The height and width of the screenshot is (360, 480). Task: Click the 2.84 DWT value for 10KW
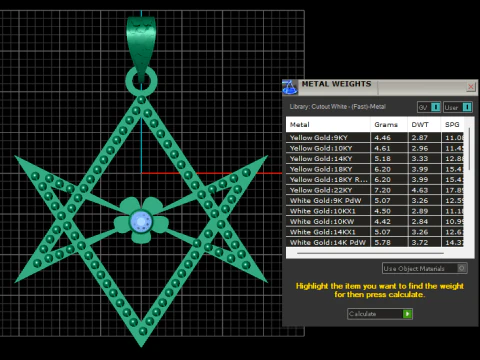coord(420,222)
